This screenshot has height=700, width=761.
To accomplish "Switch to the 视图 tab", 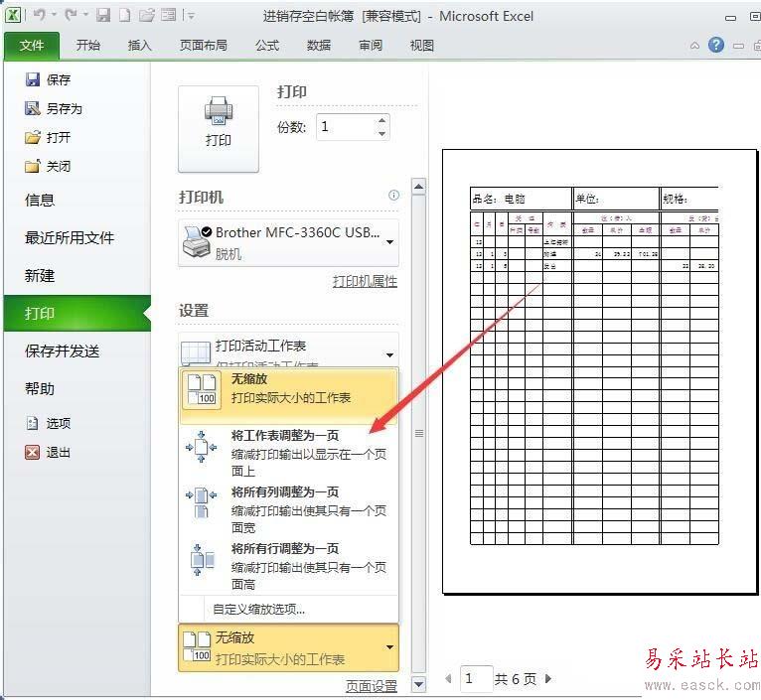I will pos(422,46).
